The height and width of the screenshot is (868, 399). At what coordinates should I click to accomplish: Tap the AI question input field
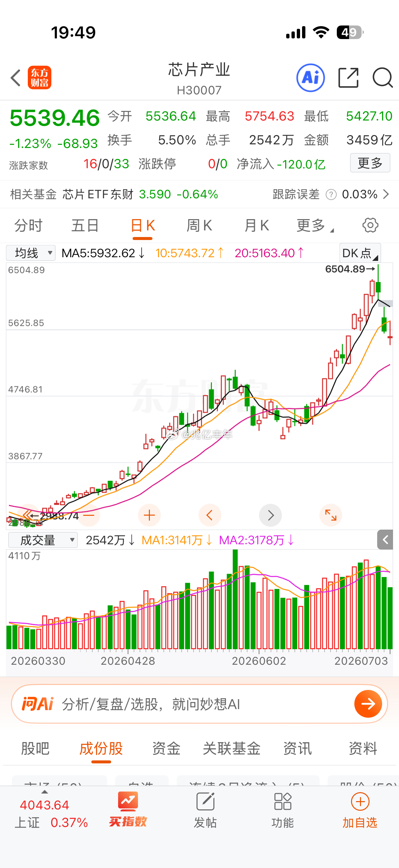click(199, 704)
